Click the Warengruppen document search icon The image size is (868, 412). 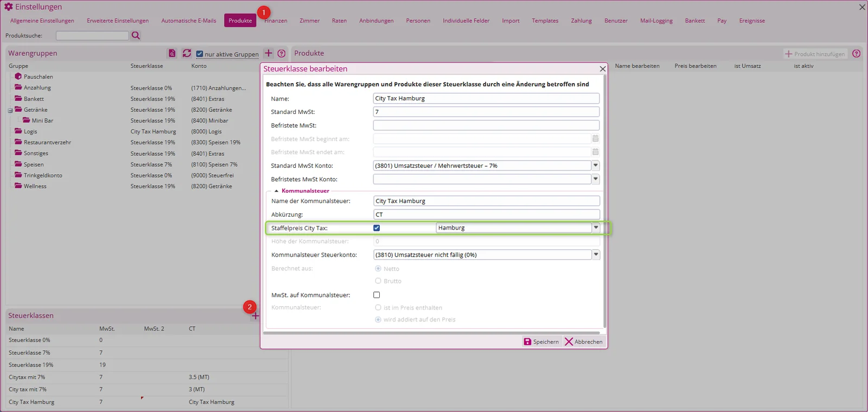tap(172, 53)
